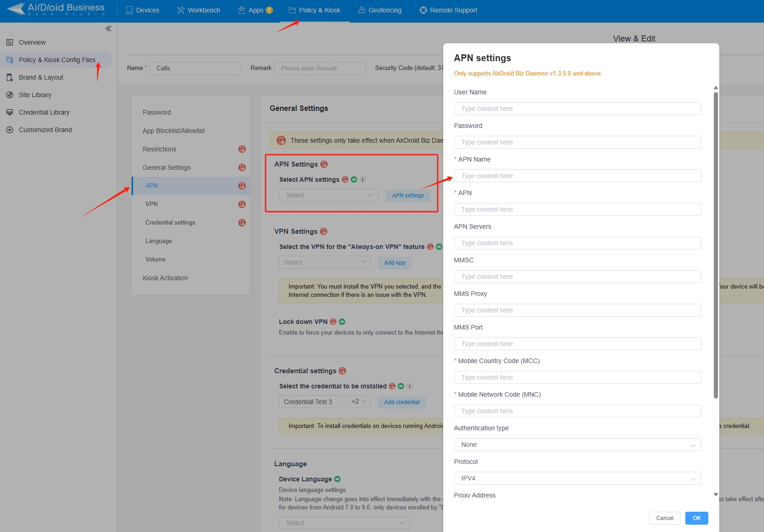764x532 pixels.
Task: Click the Add credential button
Action: click(402, 402)
